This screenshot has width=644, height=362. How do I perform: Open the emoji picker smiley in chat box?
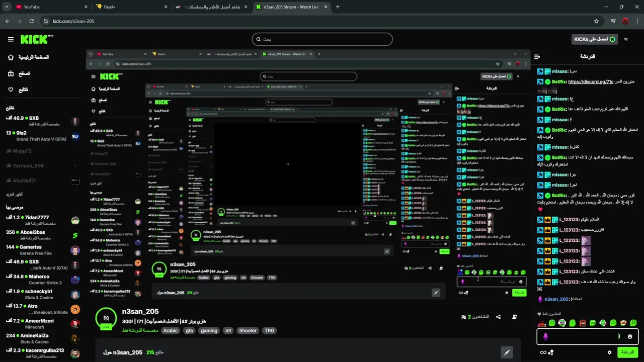[x=630, y=336]
